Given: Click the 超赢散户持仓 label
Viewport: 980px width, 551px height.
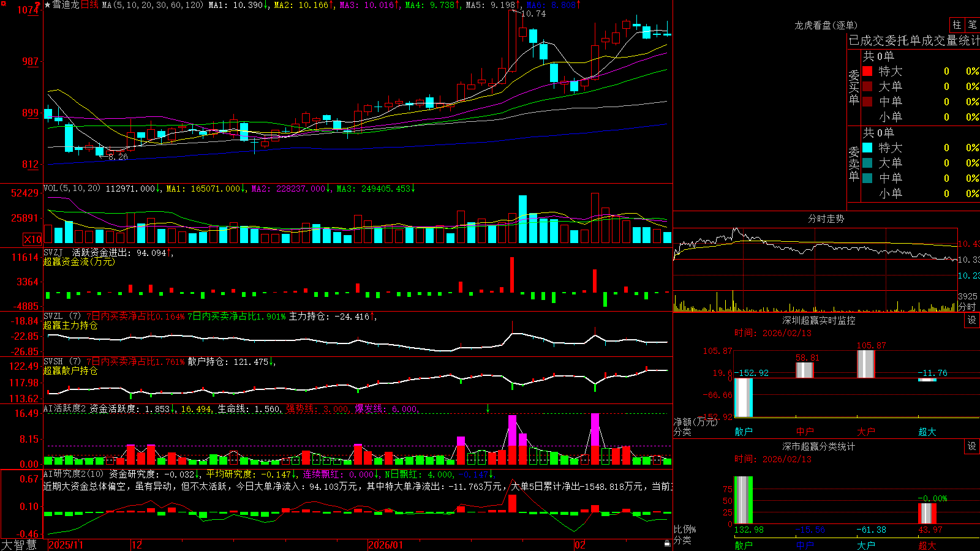Looking at the screenshot, I should (70, 370).
